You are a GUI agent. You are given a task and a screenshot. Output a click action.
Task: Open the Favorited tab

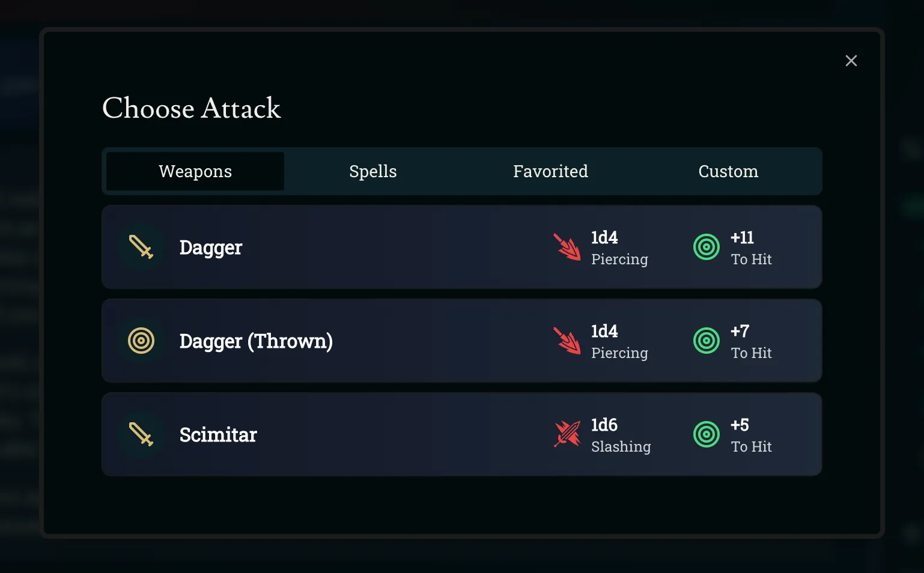(x=550, y=171)
